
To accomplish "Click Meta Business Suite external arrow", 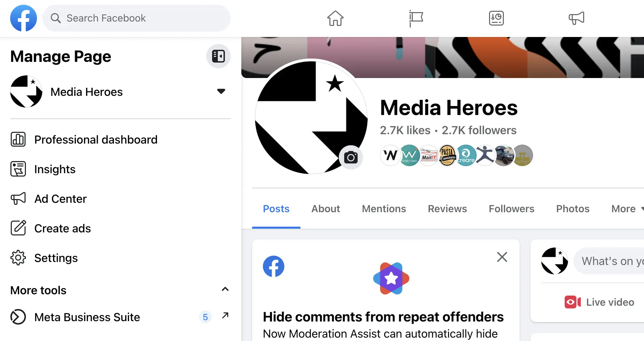I will pos(225,315).
